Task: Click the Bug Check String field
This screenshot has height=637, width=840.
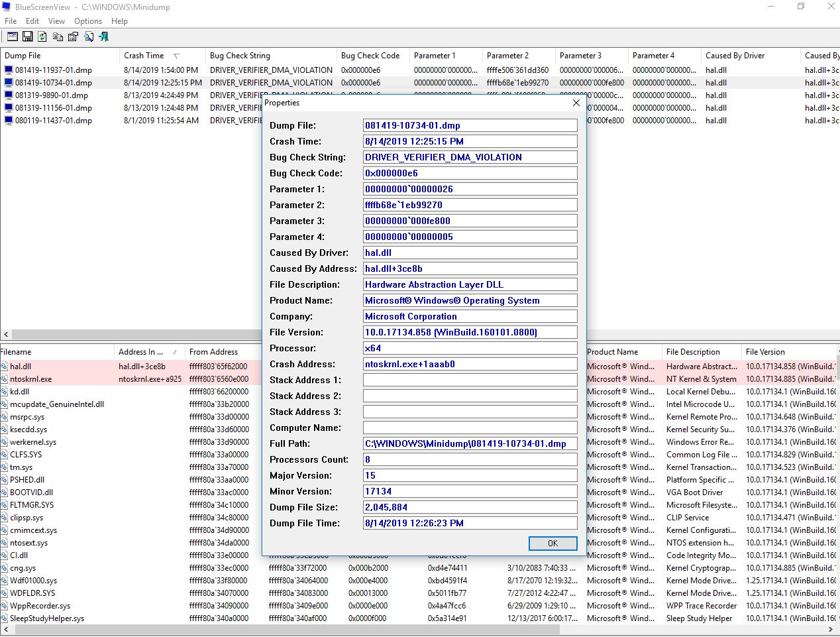Action: 470,157
